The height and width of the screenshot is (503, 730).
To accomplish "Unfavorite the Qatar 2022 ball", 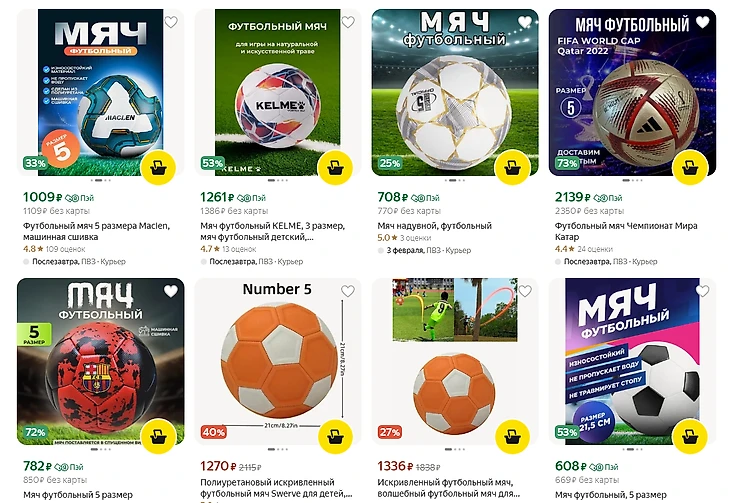I will [x=703, y=22].
